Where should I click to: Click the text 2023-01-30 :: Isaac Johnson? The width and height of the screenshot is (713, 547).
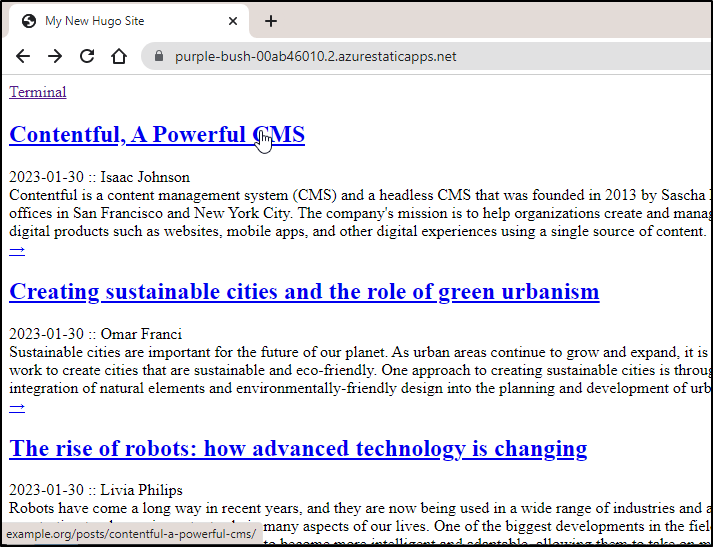tap(100, 177)
